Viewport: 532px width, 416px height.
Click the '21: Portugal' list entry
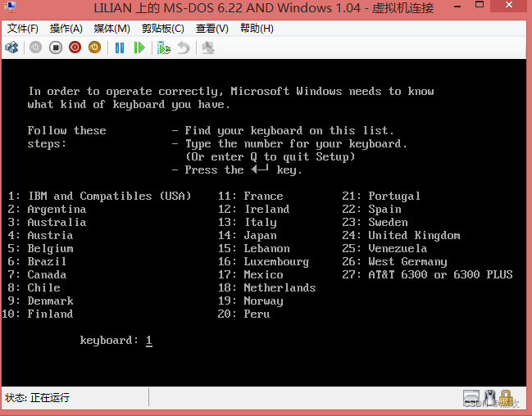tap(381, 196)
